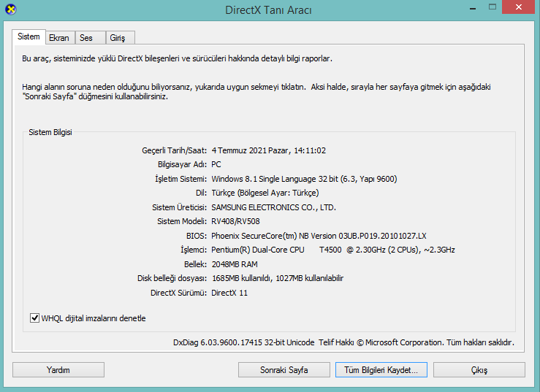Click the DxDiag 6.03.9600.17415 version line

coord(343,342)
